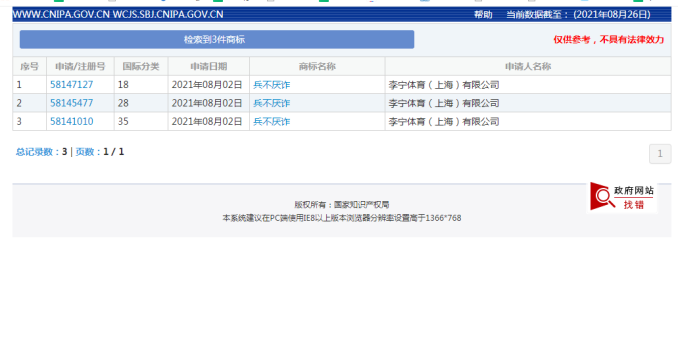Select first row applicant 李宁体育（上海）有限公司
This screenshot has width=678, height=361.
click(x=444, y=85)
